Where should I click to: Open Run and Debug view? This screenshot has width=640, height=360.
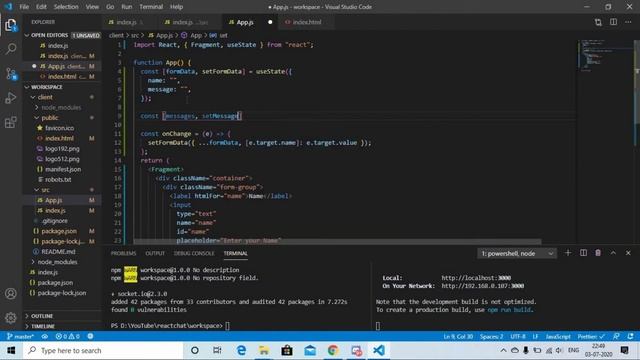11,98
